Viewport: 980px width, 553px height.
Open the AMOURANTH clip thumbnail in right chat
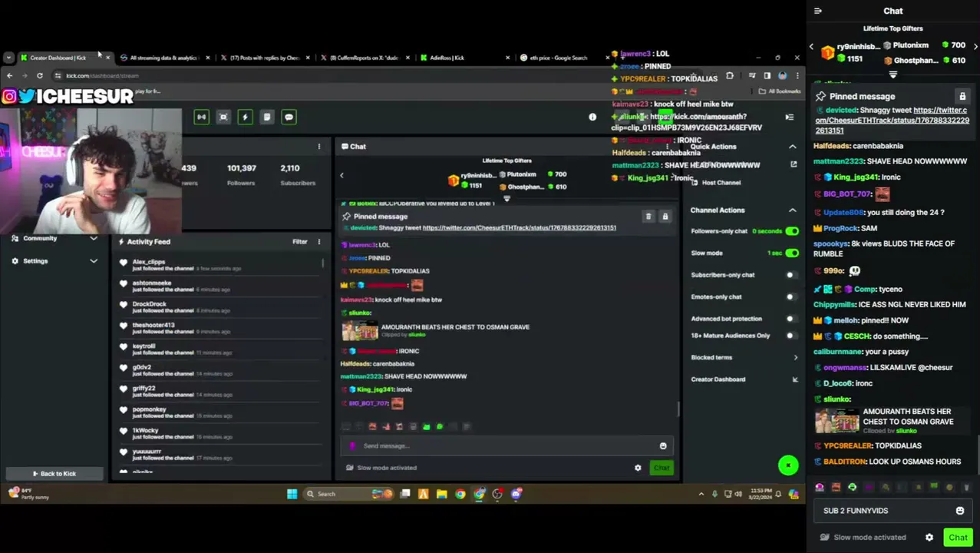click(837, 420)
